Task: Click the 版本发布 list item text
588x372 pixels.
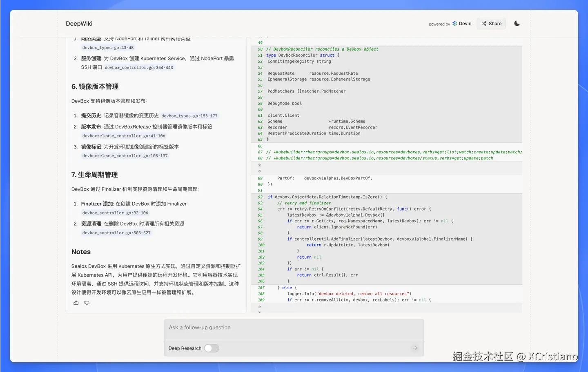Action: (x=147, y=127)
